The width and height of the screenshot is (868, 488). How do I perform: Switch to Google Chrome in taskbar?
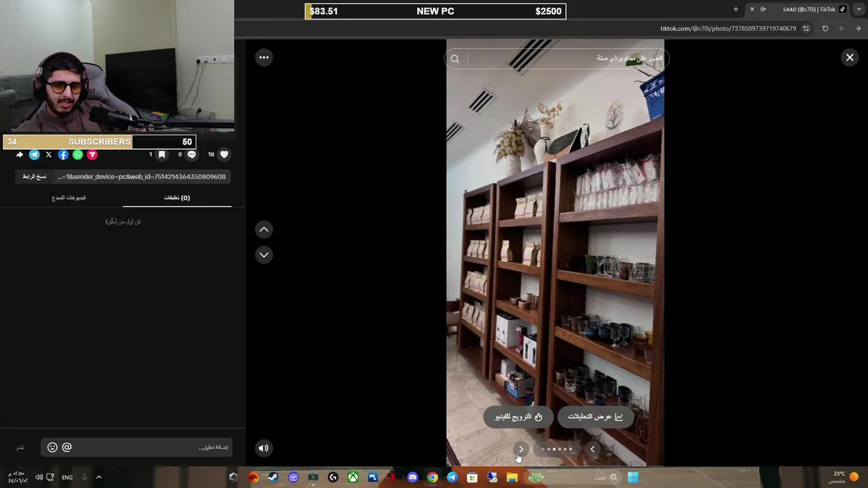(432, 477)
